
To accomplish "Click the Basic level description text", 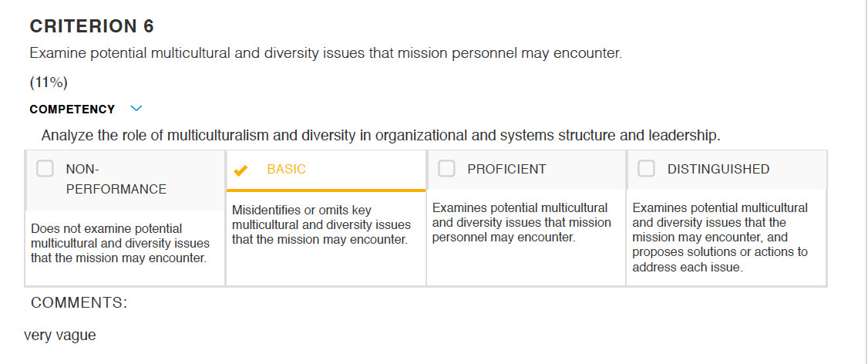I will 321,225.
